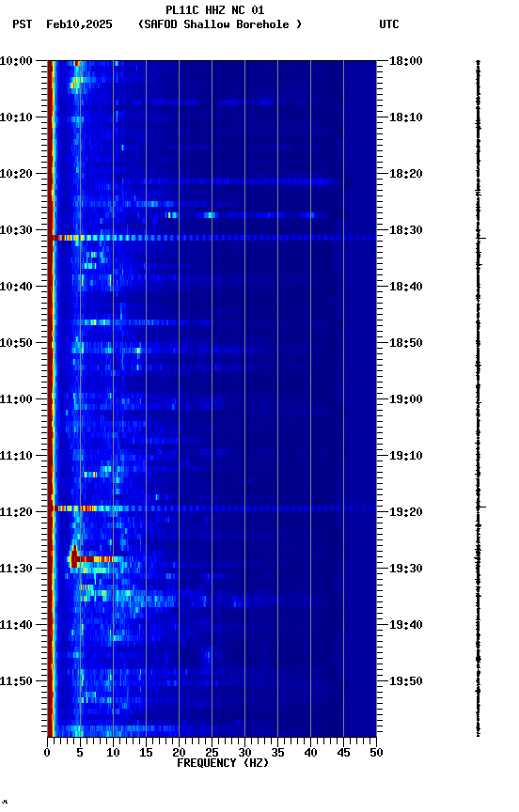This screenshot has height=812, width=519.
Task: Click the 45 Hz frequency tick label
Action: coord(343,753)
